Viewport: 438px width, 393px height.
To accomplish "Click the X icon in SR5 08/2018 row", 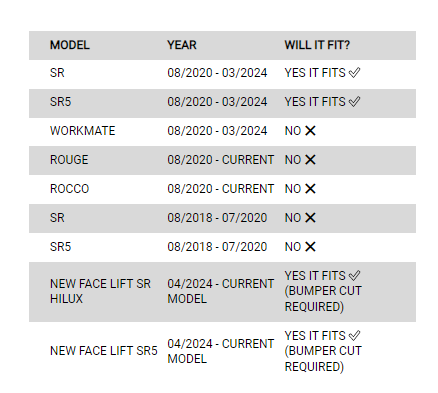I will [x=310, y=247].
